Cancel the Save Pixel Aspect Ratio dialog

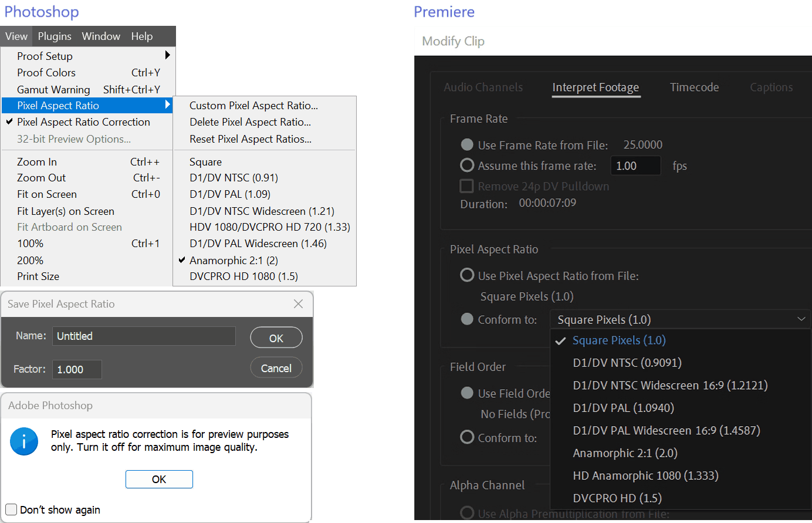[276, 369]
